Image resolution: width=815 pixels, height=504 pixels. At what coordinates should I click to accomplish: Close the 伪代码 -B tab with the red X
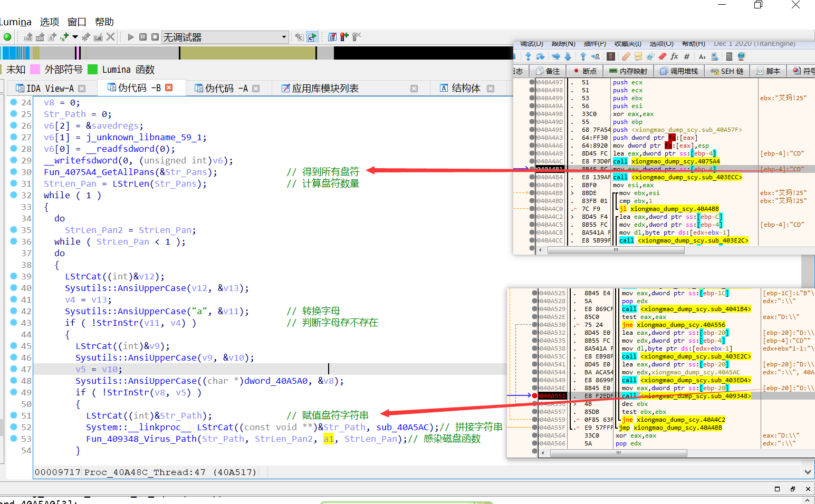(169, 88)
